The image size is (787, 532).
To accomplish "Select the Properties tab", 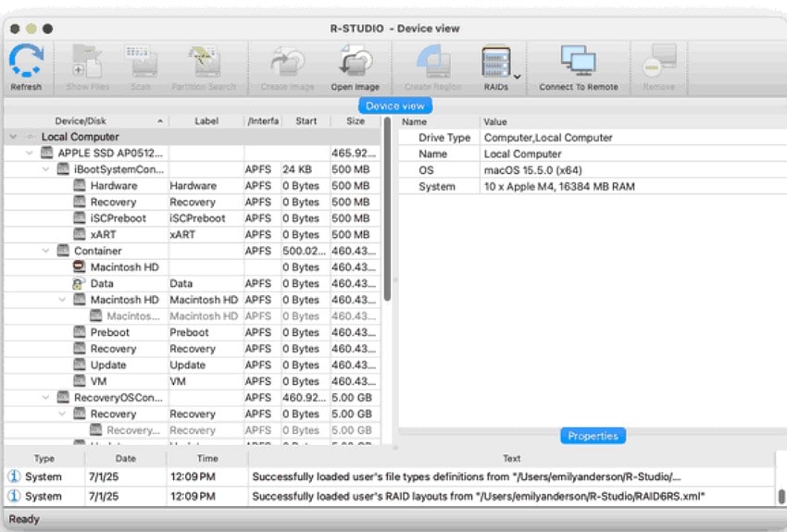I will (593, 436).
